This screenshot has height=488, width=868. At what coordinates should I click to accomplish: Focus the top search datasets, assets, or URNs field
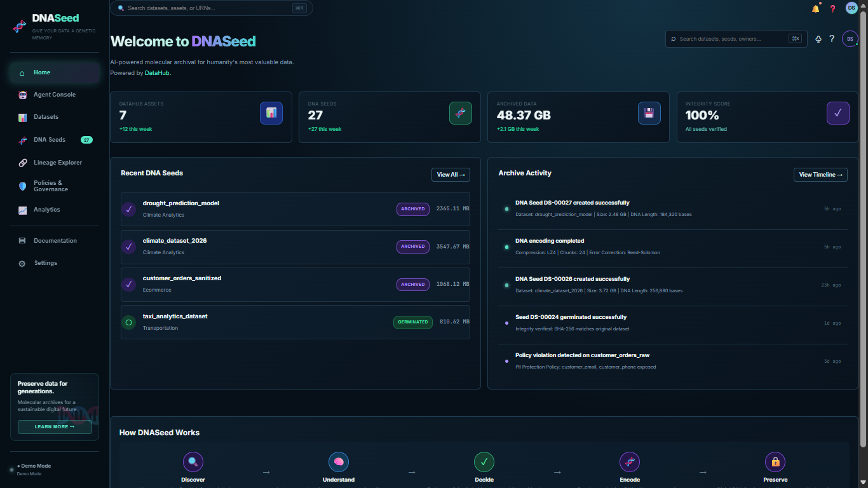(212, 8)
